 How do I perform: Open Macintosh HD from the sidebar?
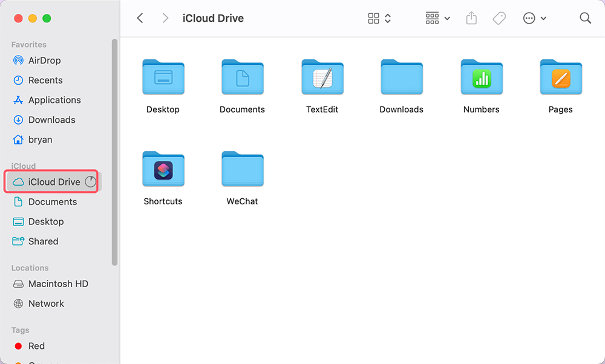click(58, 284)
